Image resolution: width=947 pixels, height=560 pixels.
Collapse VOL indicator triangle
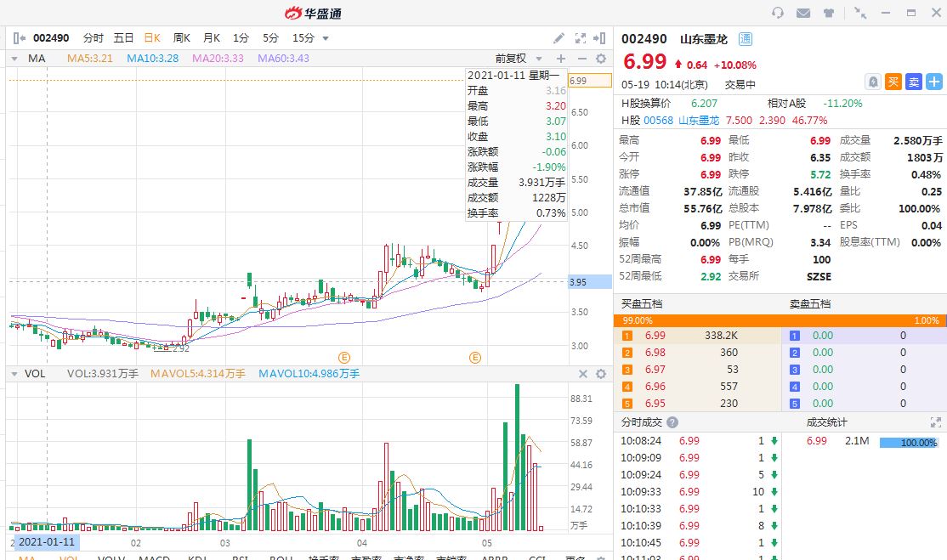tap(14, 374)
